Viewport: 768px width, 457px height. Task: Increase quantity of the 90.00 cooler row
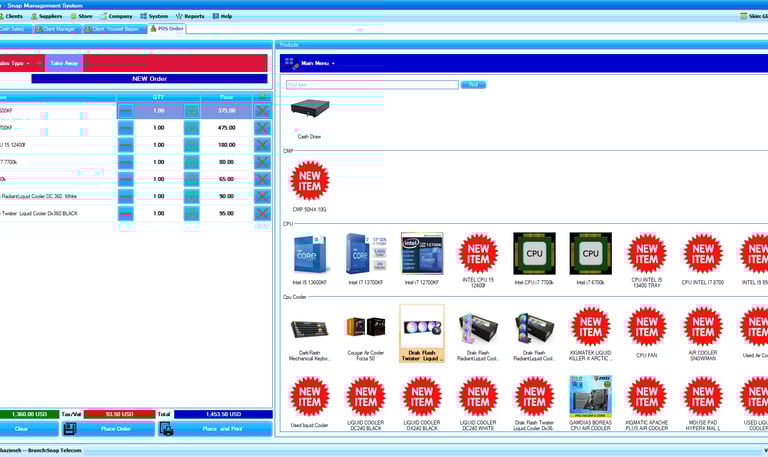click(x=192, y=196)
